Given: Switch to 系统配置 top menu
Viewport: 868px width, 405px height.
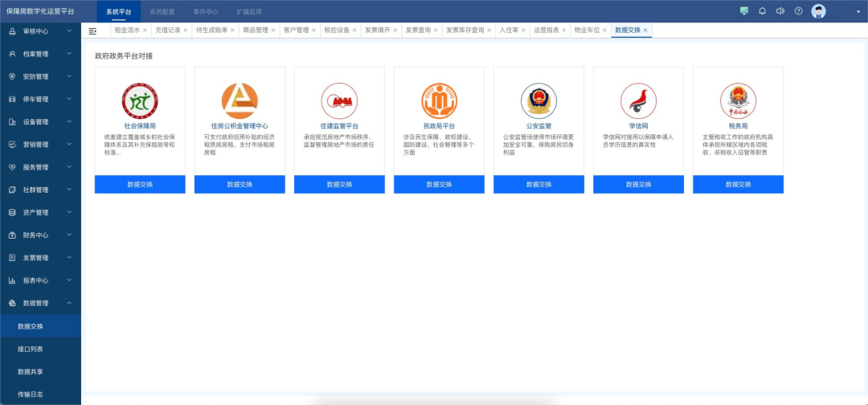Looking at the screenshot, I should click(162, 11).
